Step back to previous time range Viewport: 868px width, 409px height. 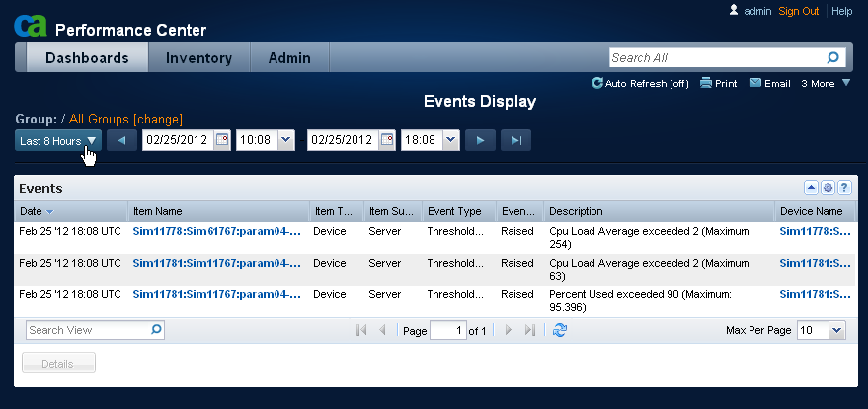coord(121,140)
